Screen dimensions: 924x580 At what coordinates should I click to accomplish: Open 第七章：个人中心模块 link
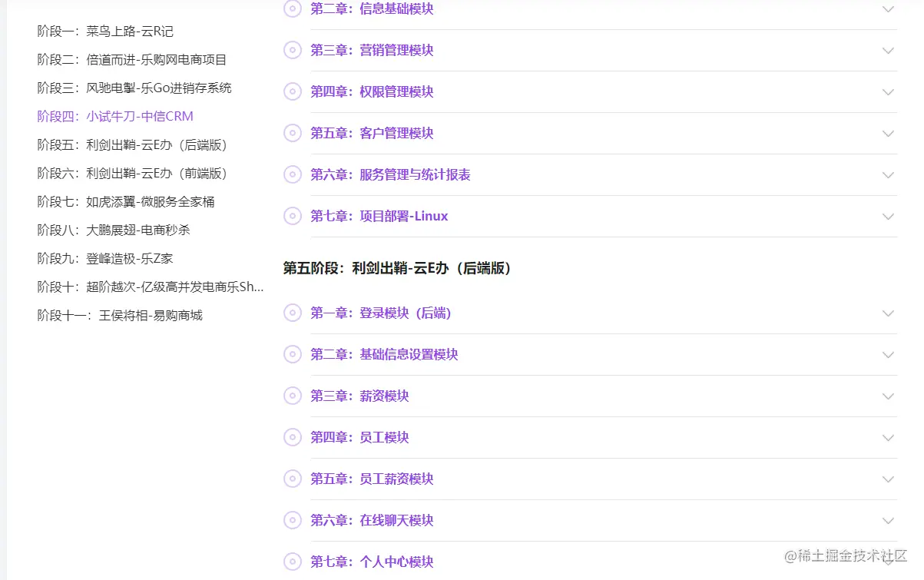tap(373, 562)
